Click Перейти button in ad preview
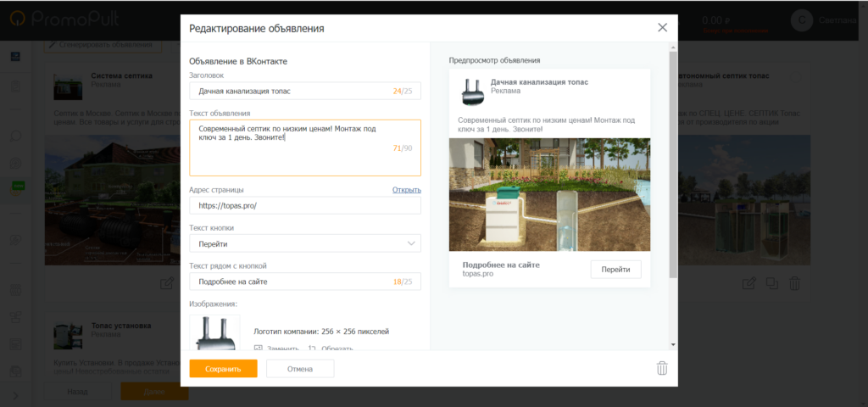 [x=616, y=270]
